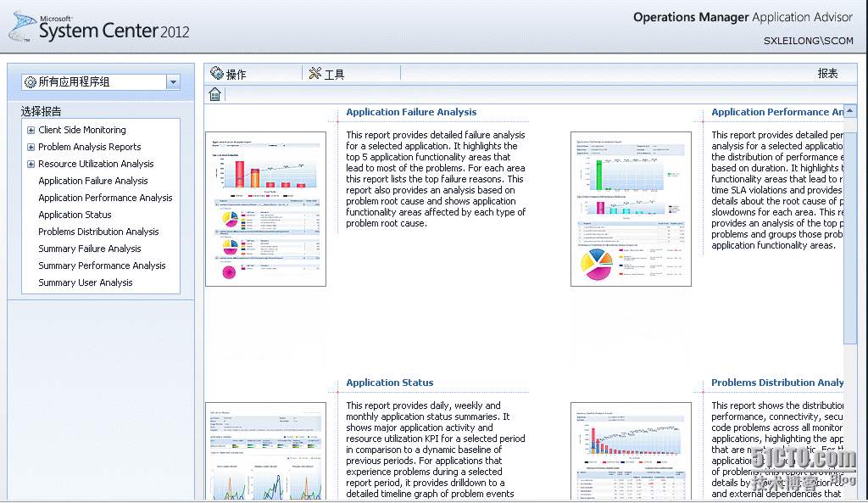Click the 操作 gear icon
This screenshot has width=868, height=503.
coord(217,73)
